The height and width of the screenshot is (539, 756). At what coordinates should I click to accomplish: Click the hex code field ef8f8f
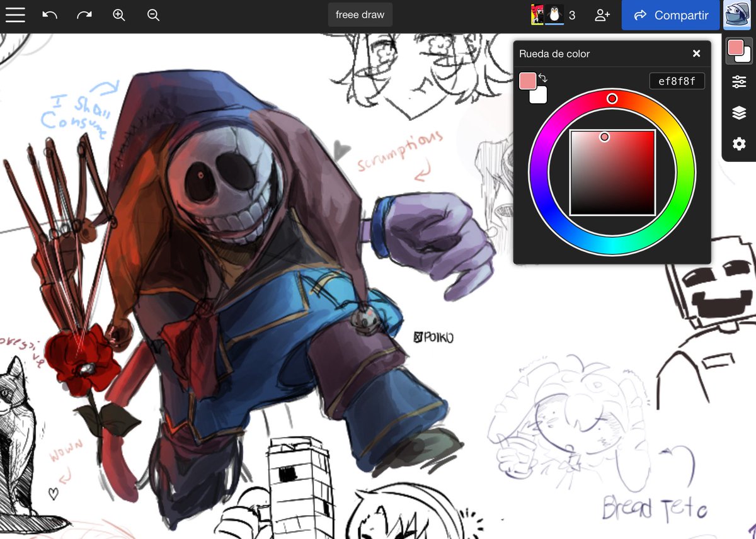click(677, 81)
